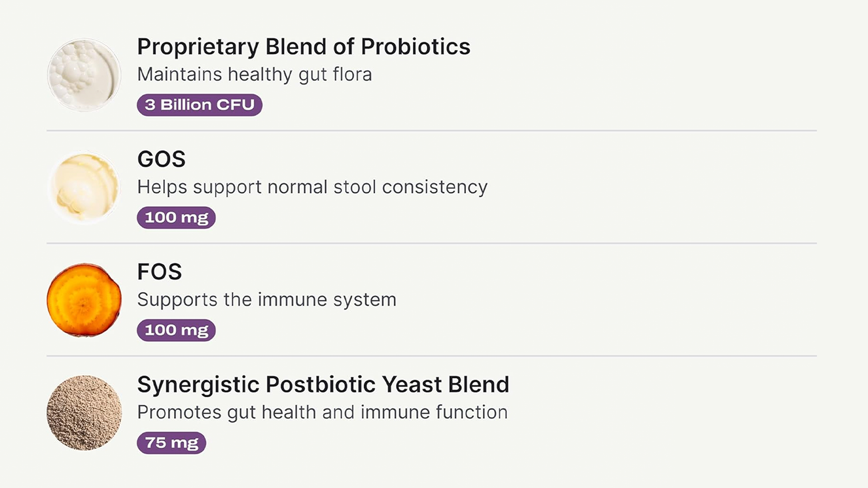
Task: Click 'Supports the immune system' text
Action: [267, 300]
